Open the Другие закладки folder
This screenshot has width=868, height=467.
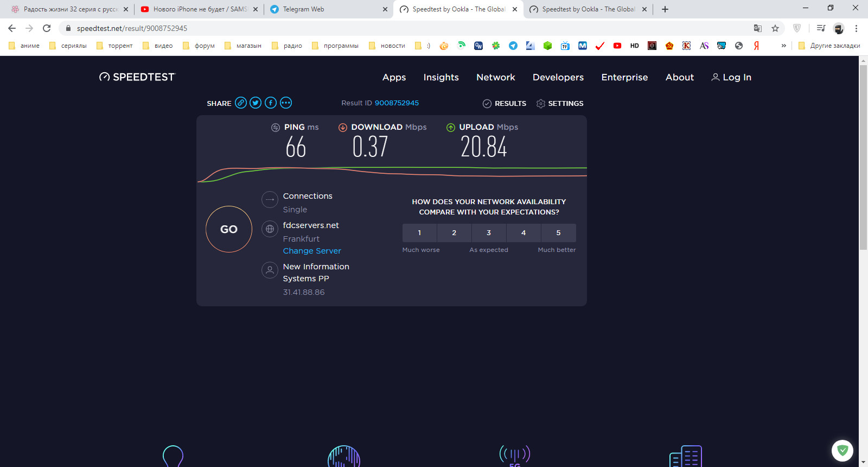(829, 46)
